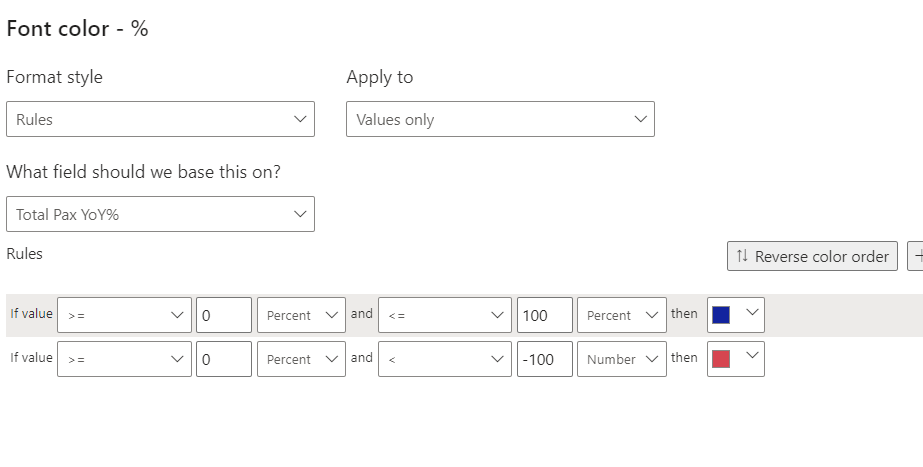Click the Font color - % heading

[x=77, y=28]
